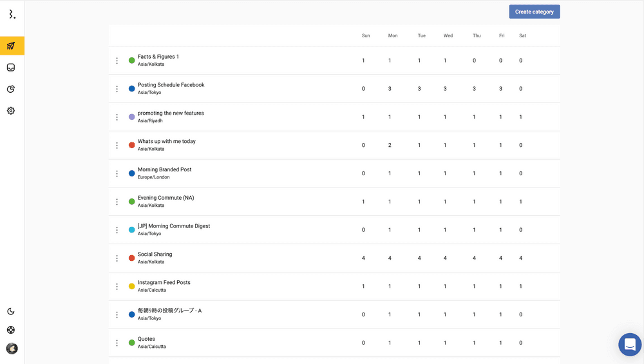The image size is (644, 364).
Task: Open options menu for Social Sharing
Action: tap(117, 258)
